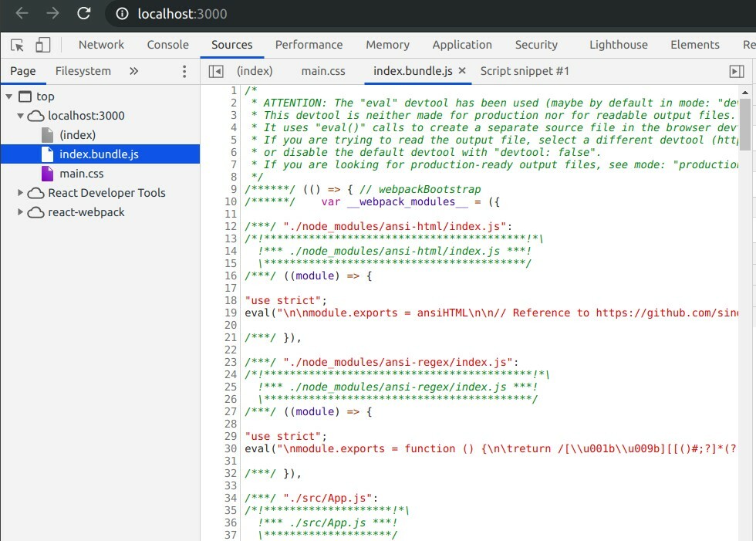
Task: Open main.css in the file tree
Action: click(x=82, y=174)
